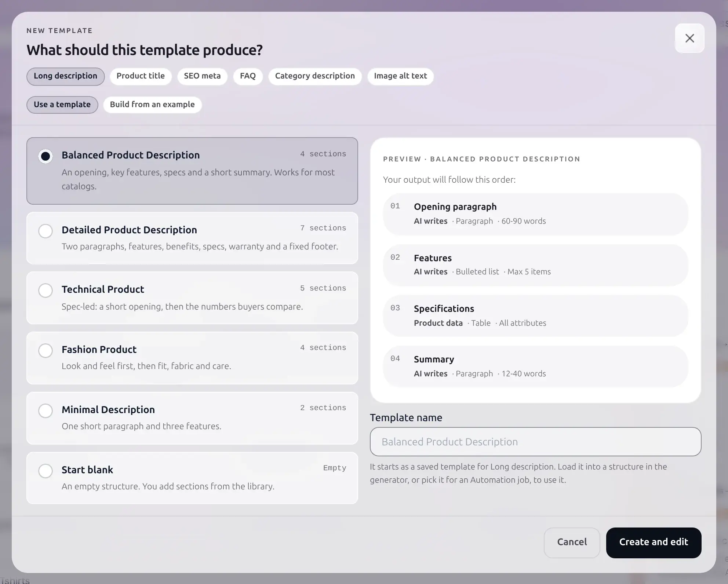728x584 pixels.
Task: Choose the Minimal Description radio option
Action: coord(45,411)
